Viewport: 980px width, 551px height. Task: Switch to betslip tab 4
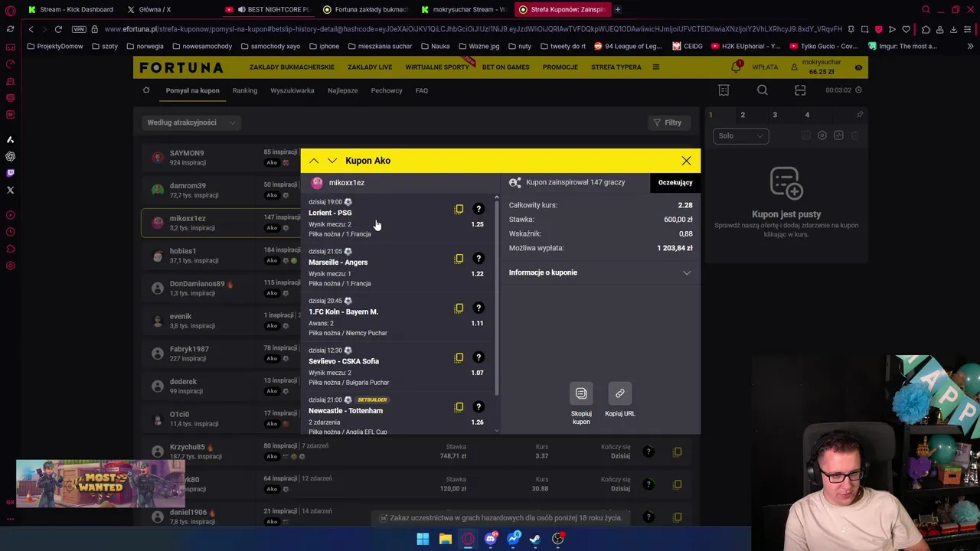point(807,115)
